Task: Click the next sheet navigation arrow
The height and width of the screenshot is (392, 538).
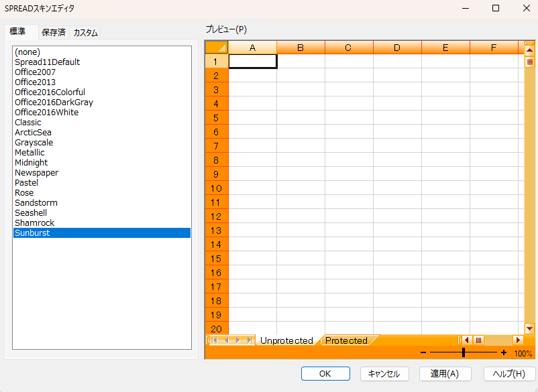Action: click(237, 340)
